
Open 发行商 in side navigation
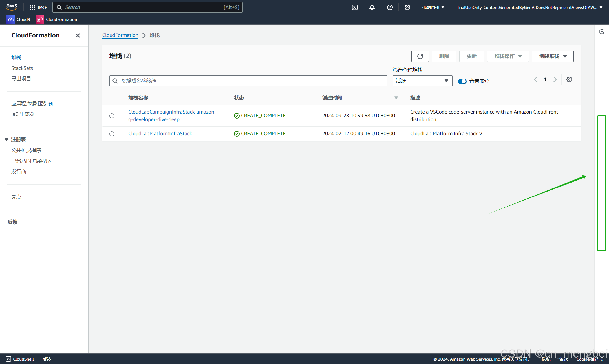coord(19,172)
